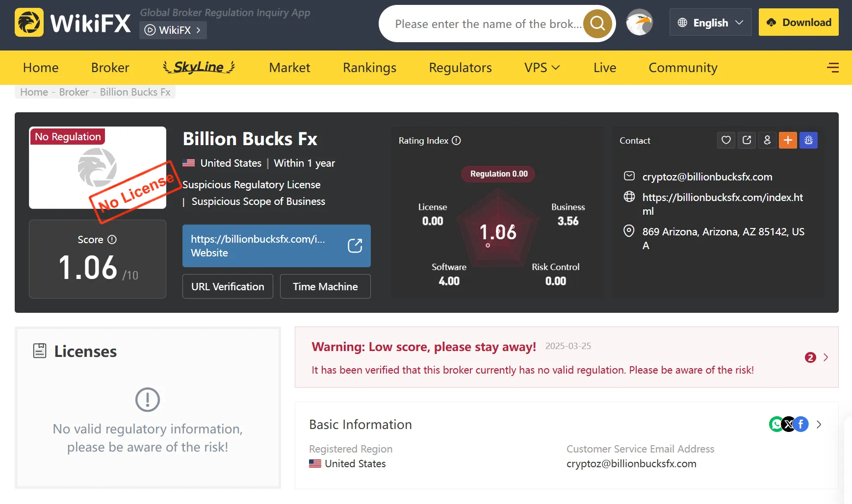Click the Warning: Low score heading
The height and width of the screenshot is (504, 852).
(x=424, y=347)
